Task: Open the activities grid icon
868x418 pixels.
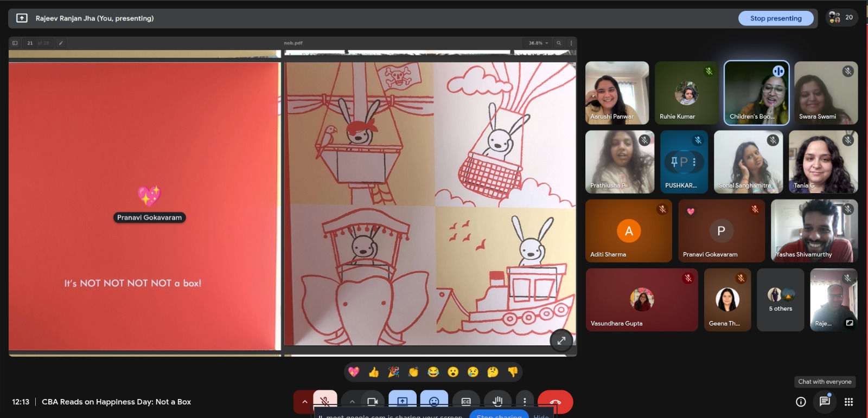Action: tap(849, 402)
